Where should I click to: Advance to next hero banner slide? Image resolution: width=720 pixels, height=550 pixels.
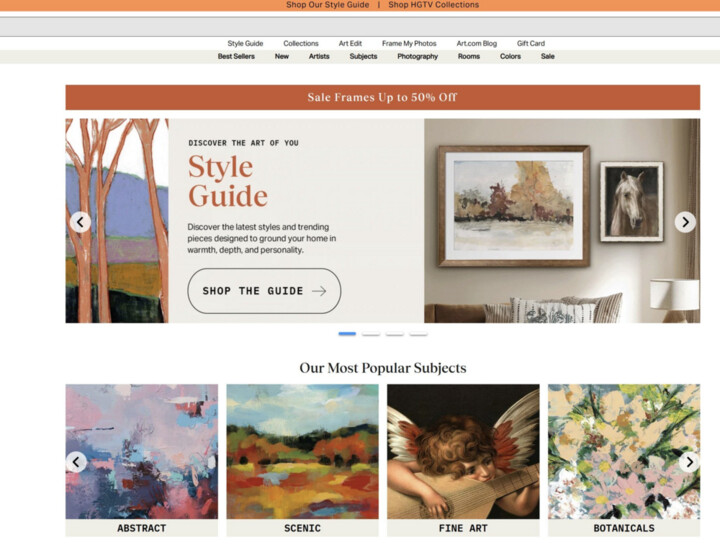685,222
